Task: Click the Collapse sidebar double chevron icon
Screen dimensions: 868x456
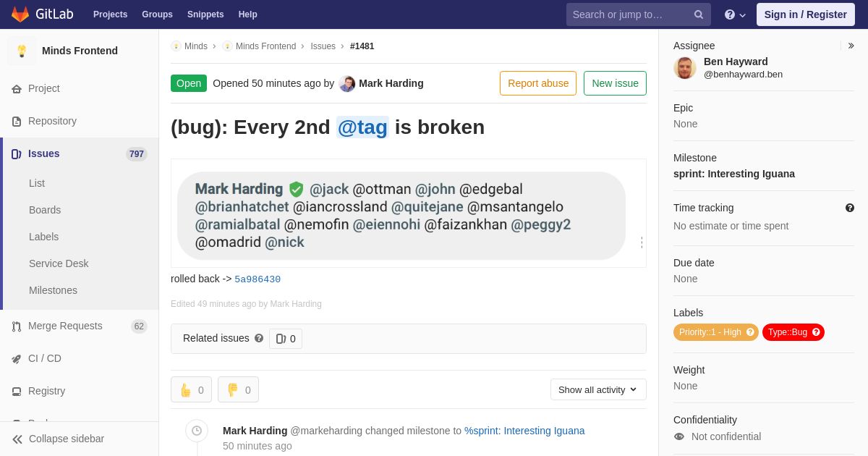Action: pos(17,439)
